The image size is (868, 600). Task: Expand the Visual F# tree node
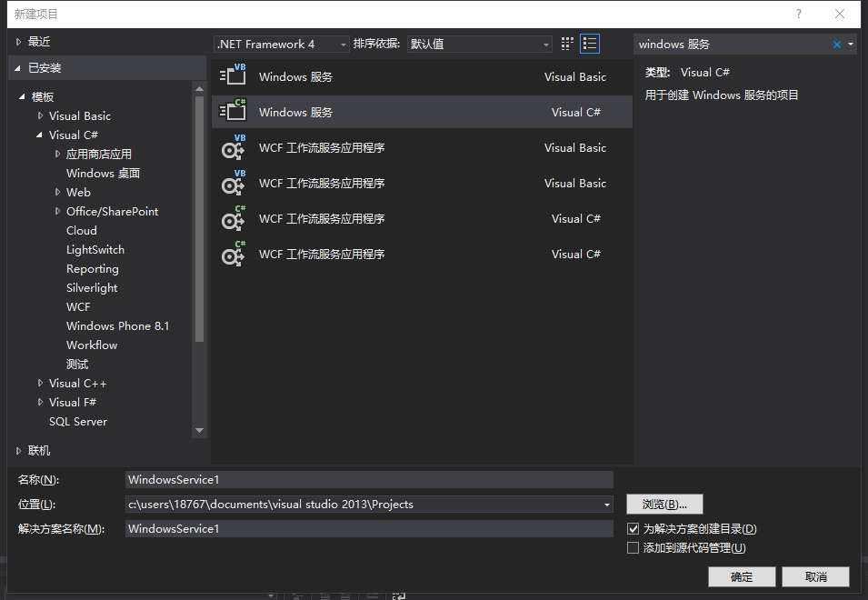point(40,402)
